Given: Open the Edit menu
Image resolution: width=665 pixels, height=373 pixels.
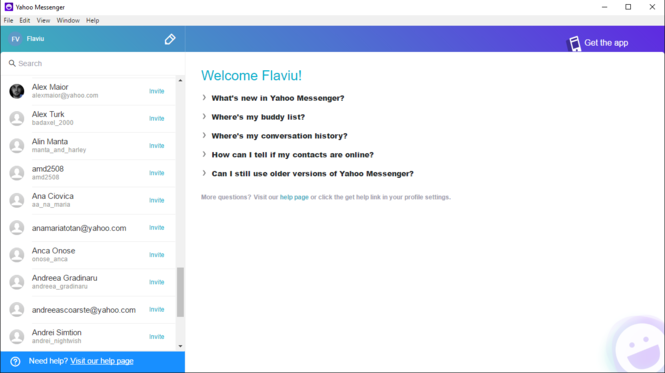Looking at the screenshot, I should (25, 20).
